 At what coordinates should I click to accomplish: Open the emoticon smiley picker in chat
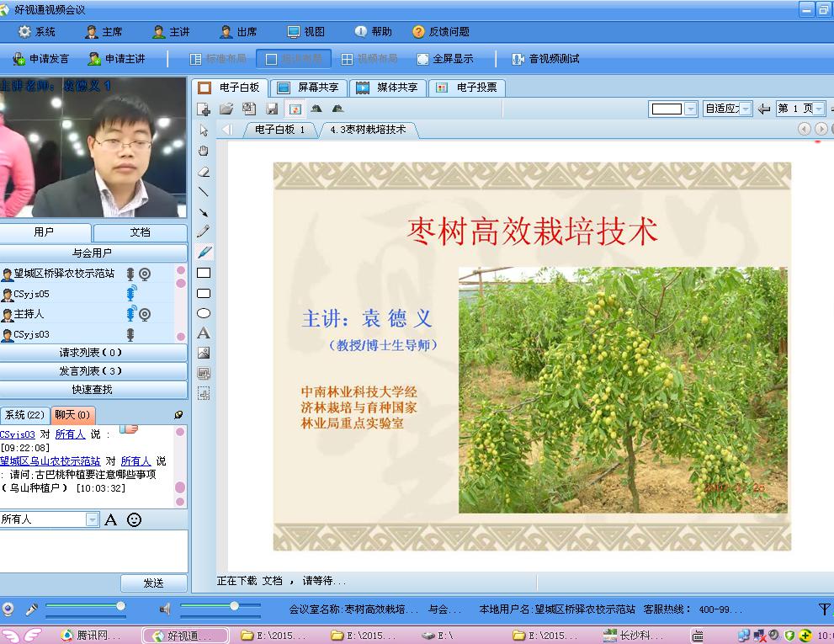(134, 519)
